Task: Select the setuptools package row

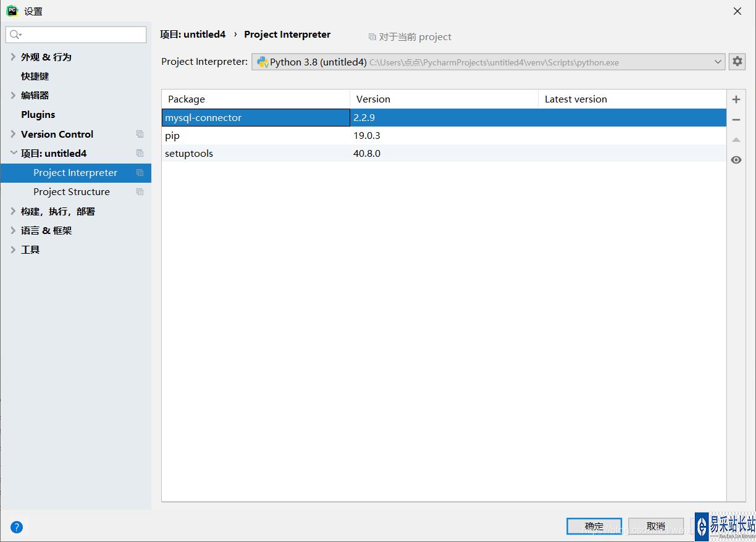Action: pyautogui.click(x=444, y=153)
